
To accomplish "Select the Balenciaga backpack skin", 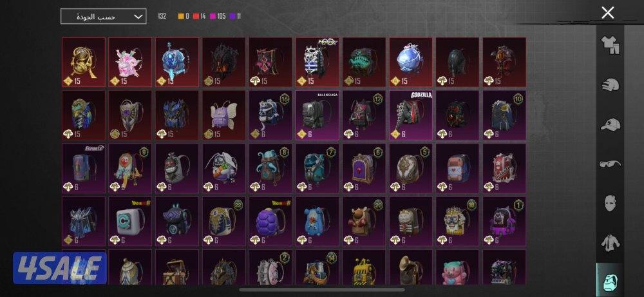I will 317,115.
